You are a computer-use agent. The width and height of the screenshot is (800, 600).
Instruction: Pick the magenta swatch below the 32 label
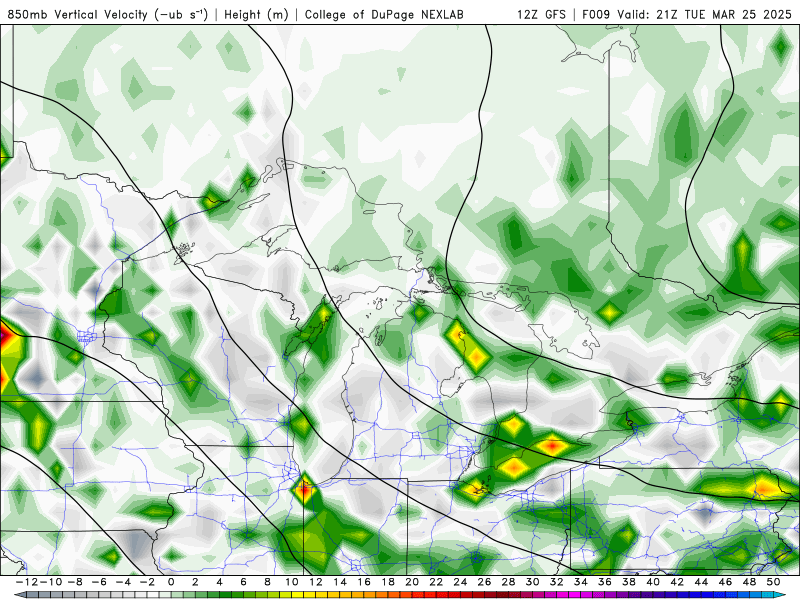click(x=560, y=595)
